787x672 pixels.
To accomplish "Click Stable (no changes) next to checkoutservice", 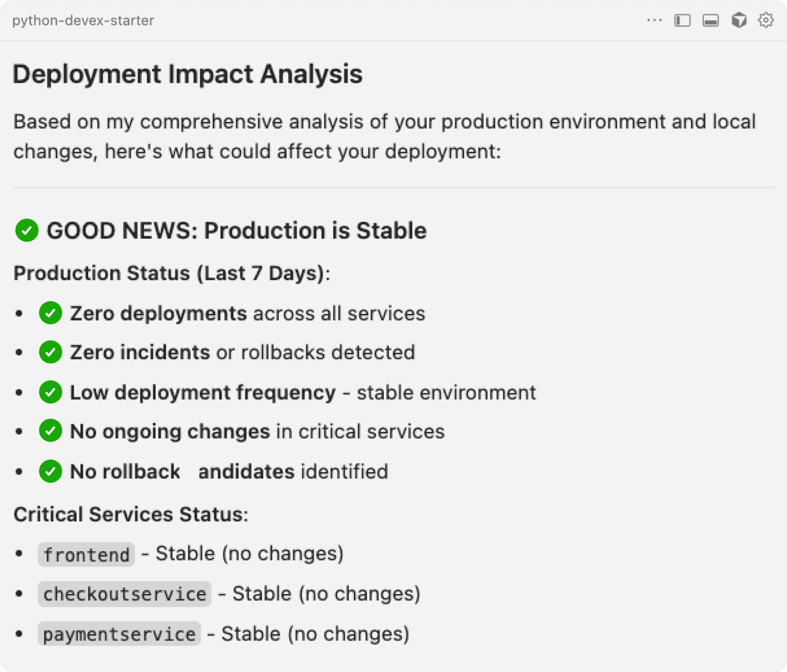I will tap(326, 594).
